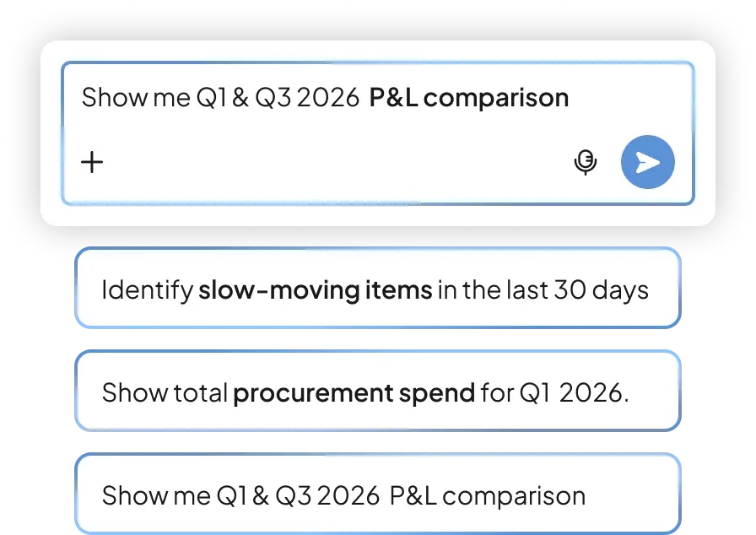Click "in the last 30 days" suggestion text
The height and width of the screenshot is (535, 756).
(543, 290)
